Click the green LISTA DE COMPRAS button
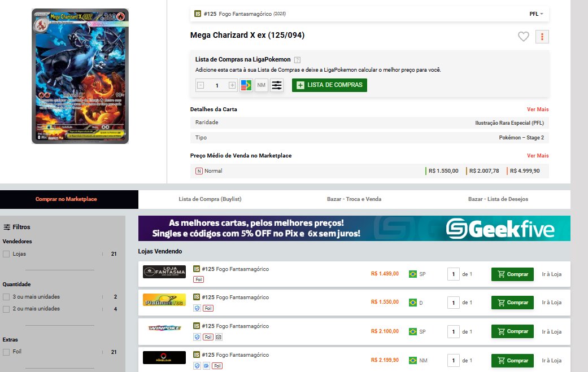The height and width of the screenshot is (372, 588). tap(330, 85)
